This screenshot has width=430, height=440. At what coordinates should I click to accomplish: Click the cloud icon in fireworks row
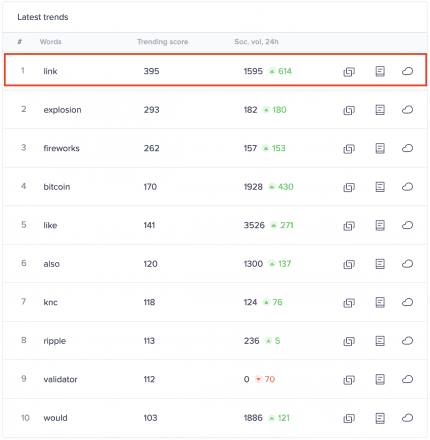click(407, 148)
